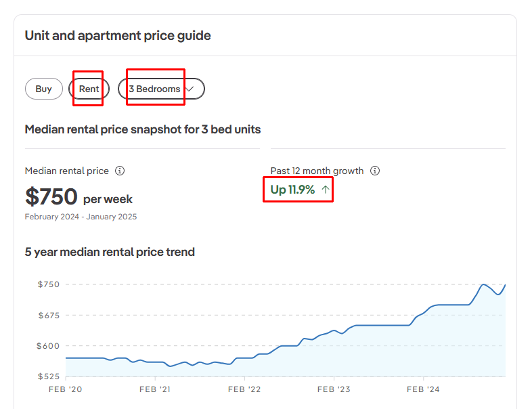The image size is (532, 409).
Task: Click the FEB '22 axis label
Action: (x=245, y=389)
